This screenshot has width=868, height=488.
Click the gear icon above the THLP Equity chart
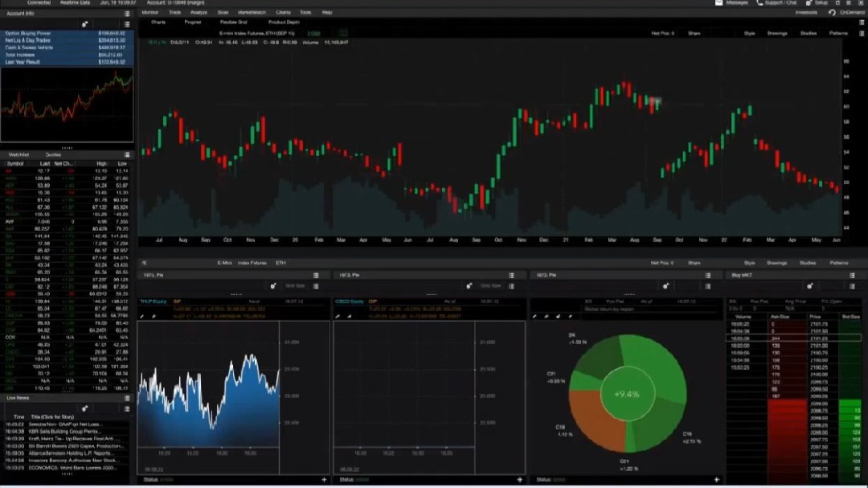(x=273, y=286)
